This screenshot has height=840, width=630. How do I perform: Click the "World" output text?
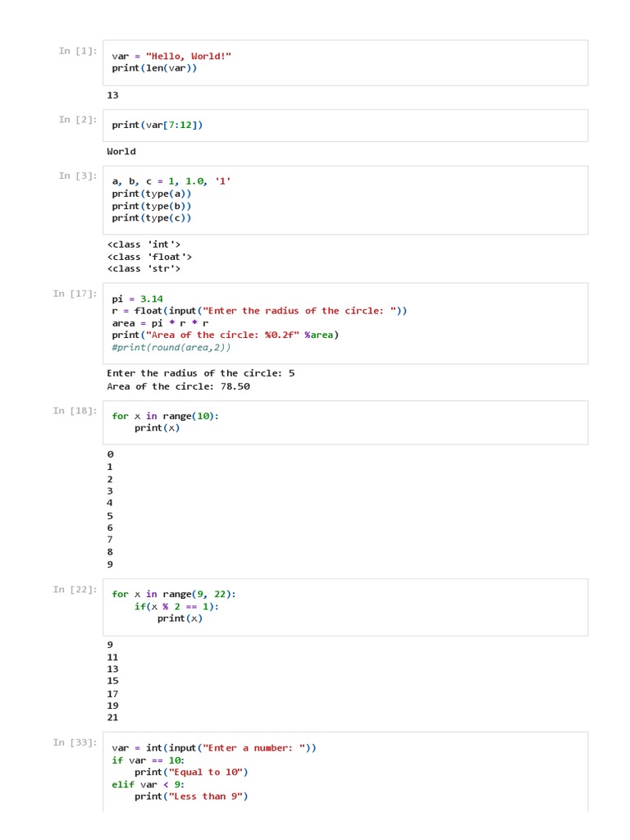click(121, 152)
